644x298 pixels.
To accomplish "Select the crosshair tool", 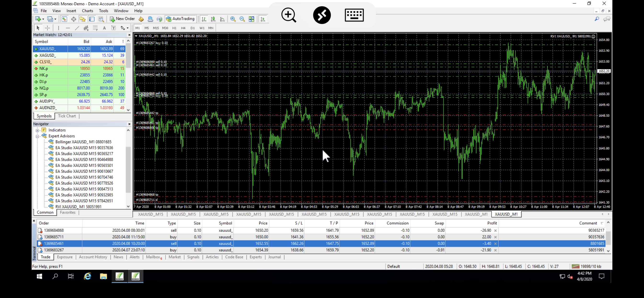I will [47, 28].
